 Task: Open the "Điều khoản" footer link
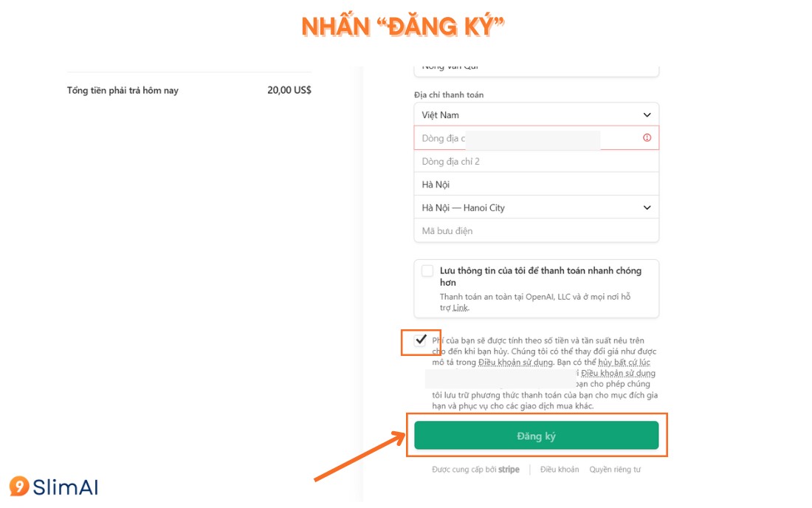pyautogui.click(x=559, y=470)
